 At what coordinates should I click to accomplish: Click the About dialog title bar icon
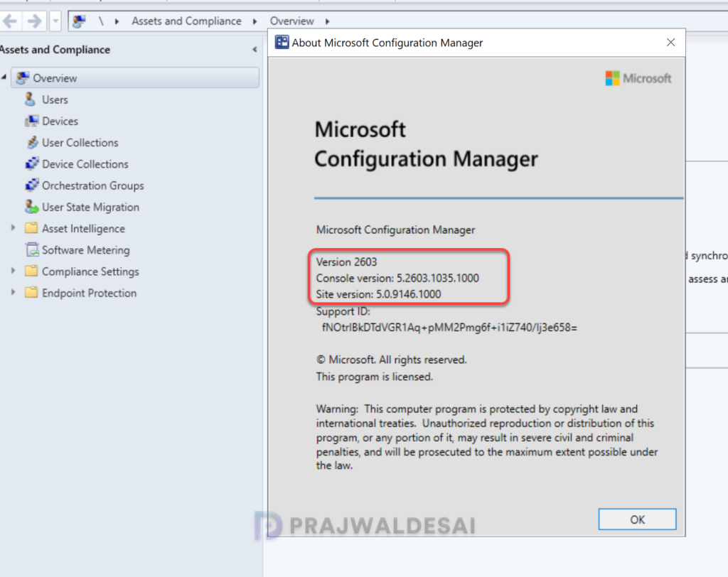282,42
